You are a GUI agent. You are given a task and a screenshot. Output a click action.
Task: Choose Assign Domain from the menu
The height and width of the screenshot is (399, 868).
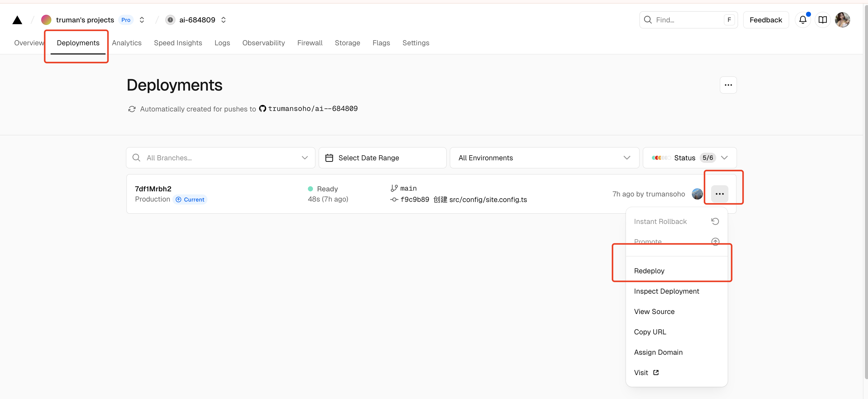[677, 352]
